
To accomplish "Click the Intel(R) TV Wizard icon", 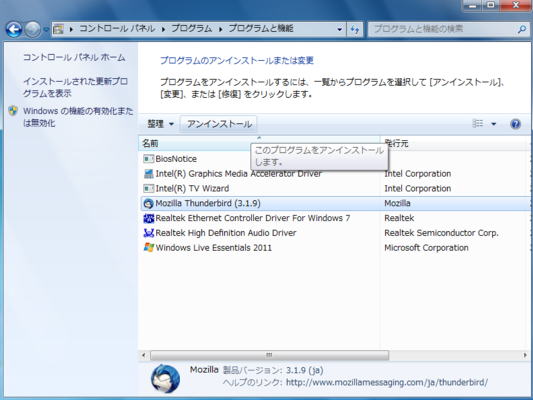I will [x=149, y=188].
